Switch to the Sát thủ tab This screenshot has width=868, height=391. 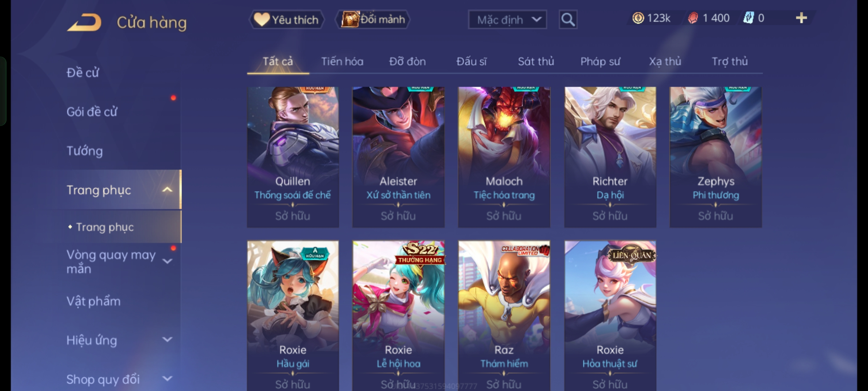point(536,62)
